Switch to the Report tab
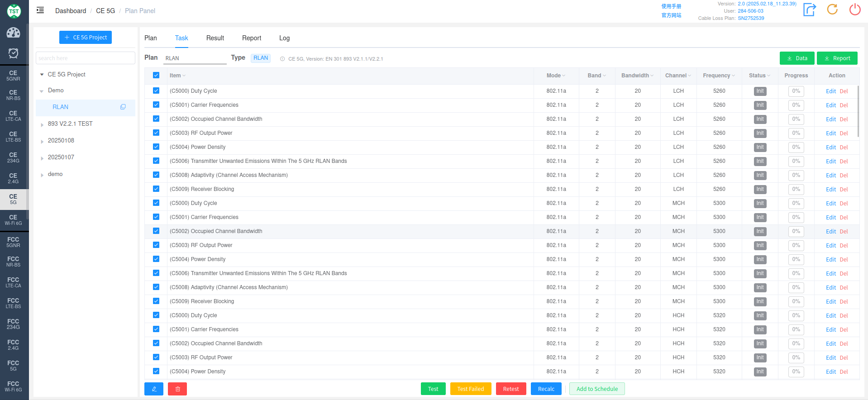 (252, 38)
